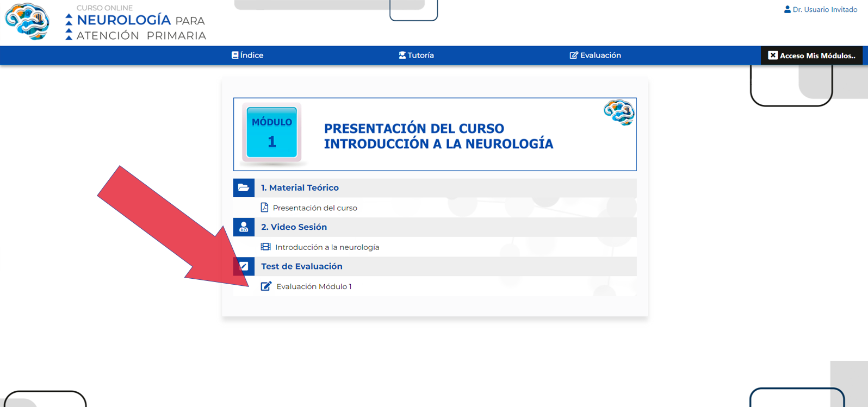Expand the 1. Material Teórico section header
Image resolution: width=868 pixels, height=407 pixels.
click(300, 188)
